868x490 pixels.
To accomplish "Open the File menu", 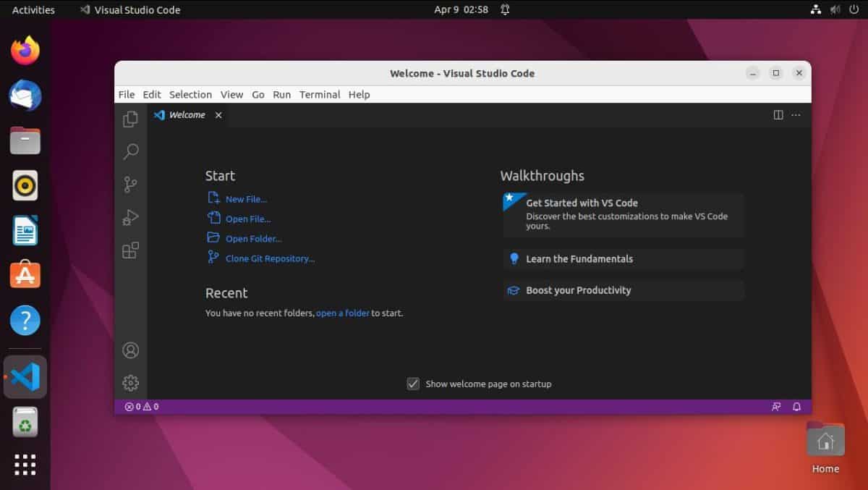I will pyautogui.click(x=126, y=94).
